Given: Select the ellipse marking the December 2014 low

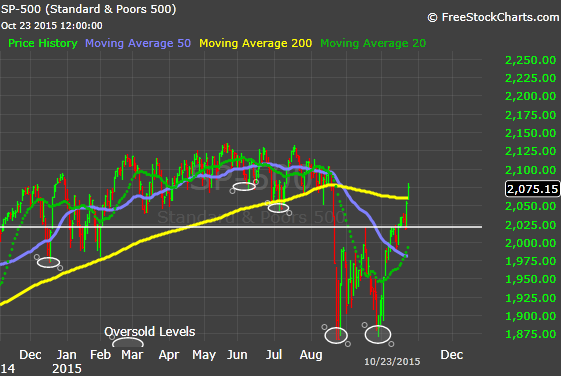Looking at the screenshot, I should tap(49, 262).
